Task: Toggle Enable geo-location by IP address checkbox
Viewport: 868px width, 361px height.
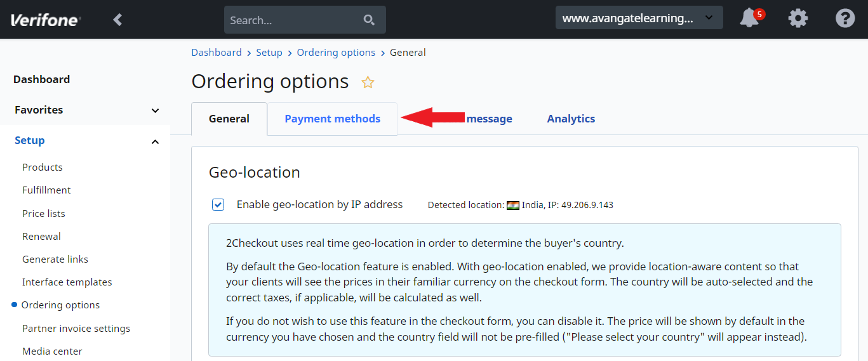Action: [218, 204]
